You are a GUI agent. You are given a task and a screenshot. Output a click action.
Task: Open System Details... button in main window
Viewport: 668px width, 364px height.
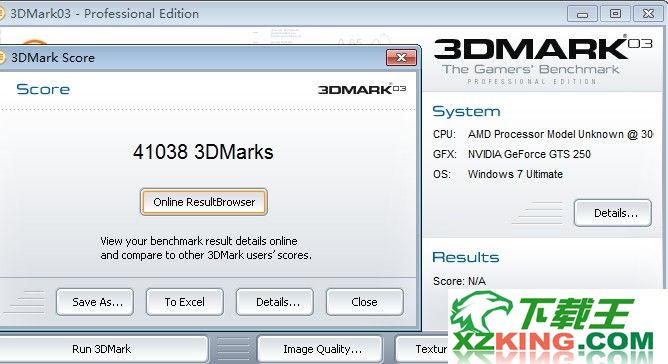pos(613,213)
